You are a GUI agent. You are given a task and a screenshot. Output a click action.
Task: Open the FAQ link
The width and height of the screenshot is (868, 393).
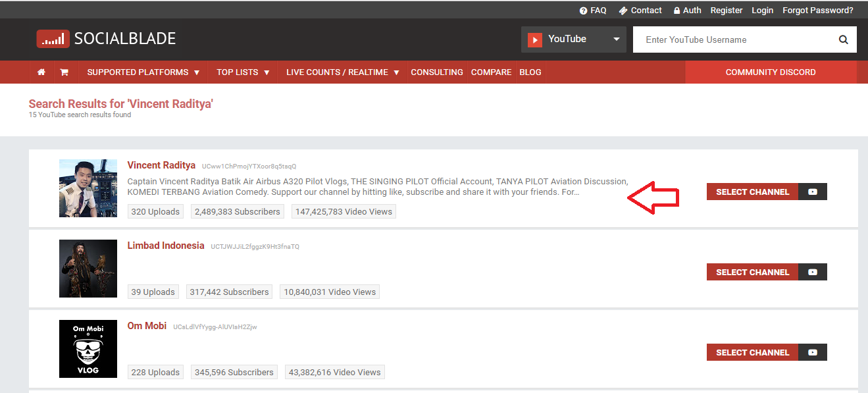593,11
